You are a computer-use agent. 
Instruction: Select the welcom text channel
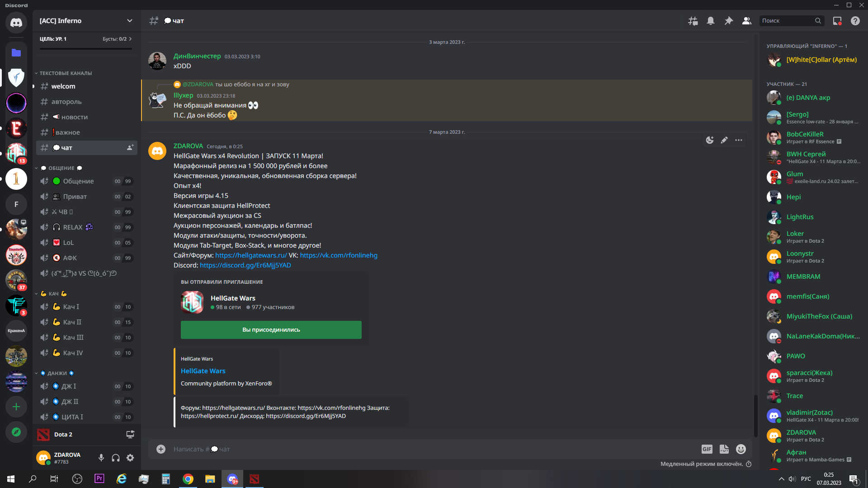[x=87, y=86]
